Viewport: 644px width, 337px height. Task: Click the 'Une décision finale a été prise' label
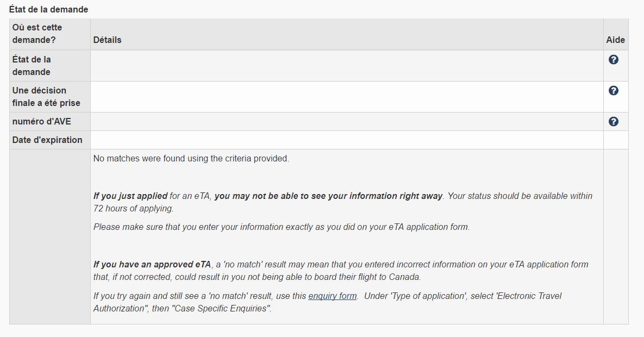pyautogui.click(x=46, y=97)
